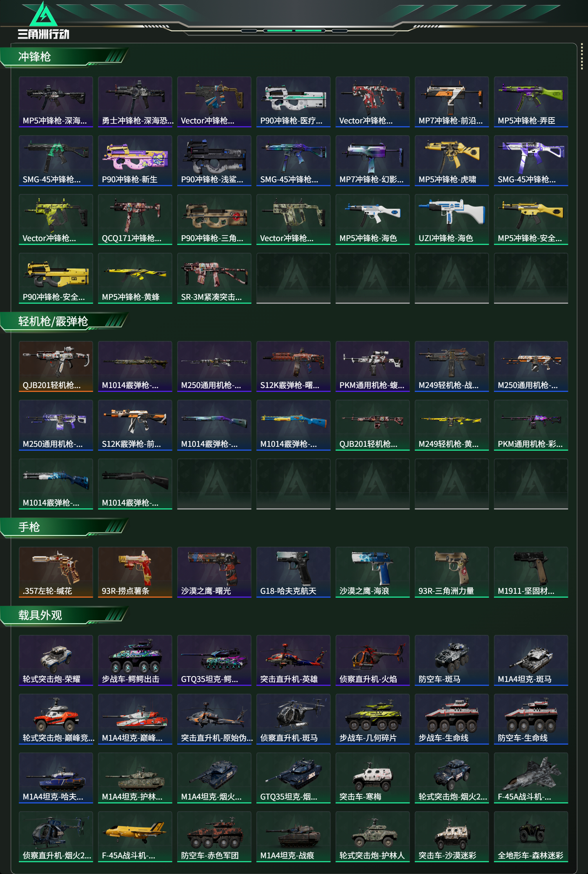This screenshot has width=588, height=874.
Task: Select the MP5冲锋枪-弄臣 green-purple skin
Action: tap(531, 102)
